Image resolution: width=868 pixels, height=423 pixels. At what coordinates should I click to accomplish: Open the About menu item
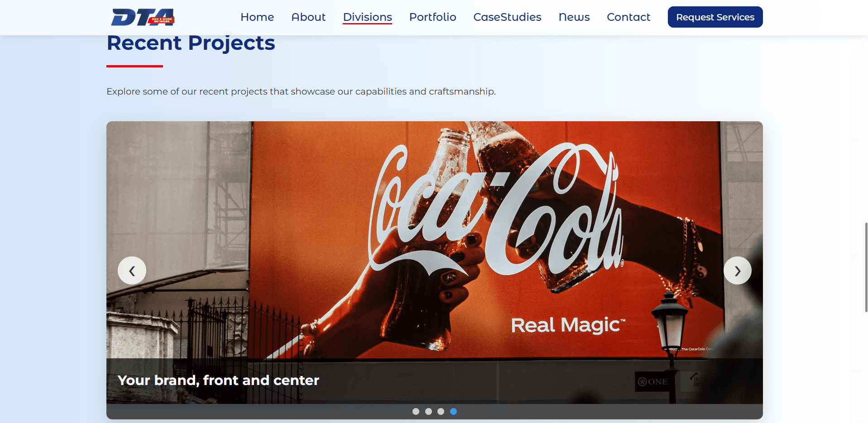pyautogui.click(x=308, y=17)
